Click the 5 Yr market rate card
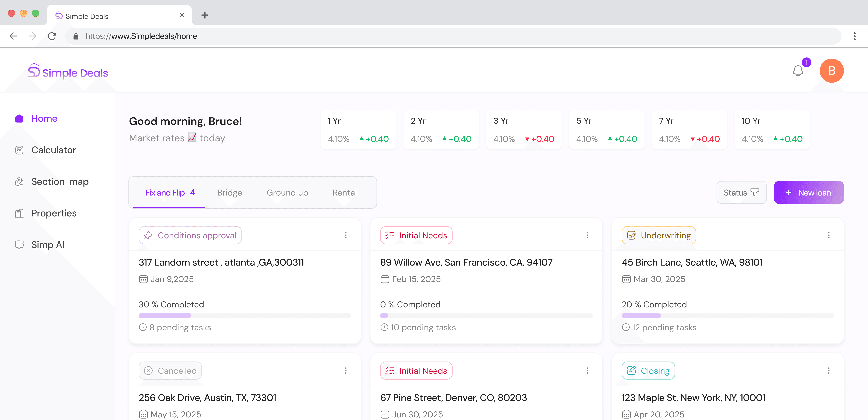The height and width of the screenshot is (420, 868). coord(607,130)
